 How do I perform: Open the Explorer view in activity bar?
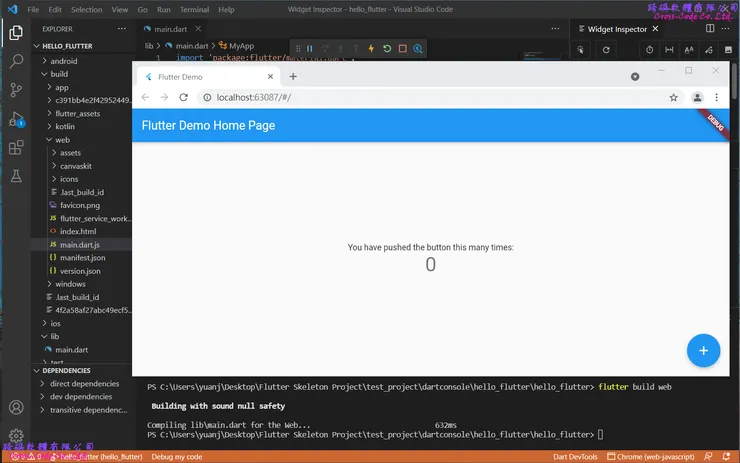pyautogui.click(x=16, y=33)
